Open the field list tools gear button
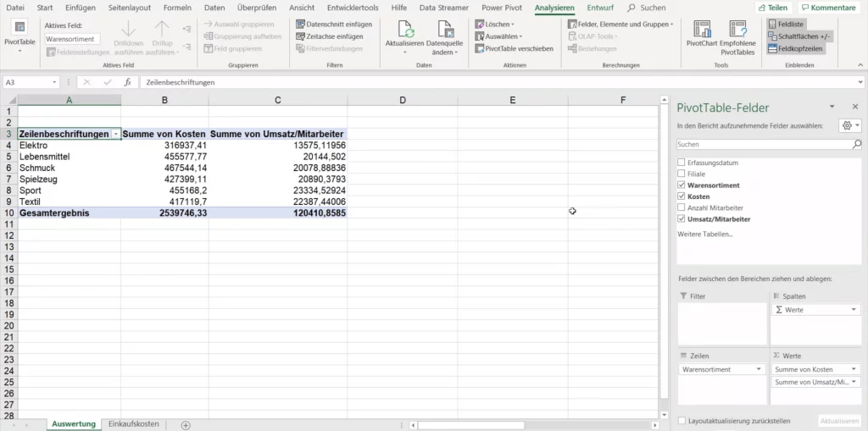This screenshot has width=868, height=431. click(849, 125)
